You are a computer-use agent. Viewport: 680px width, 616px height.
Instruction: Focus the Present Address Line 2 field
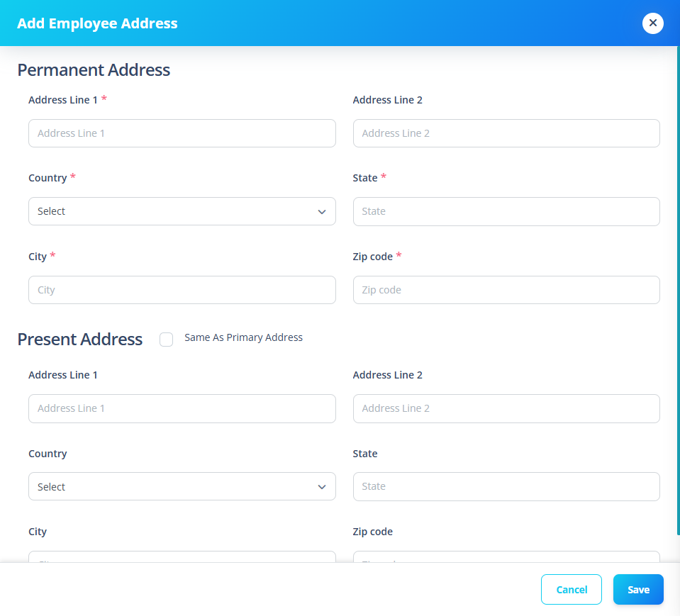(506, 408)
